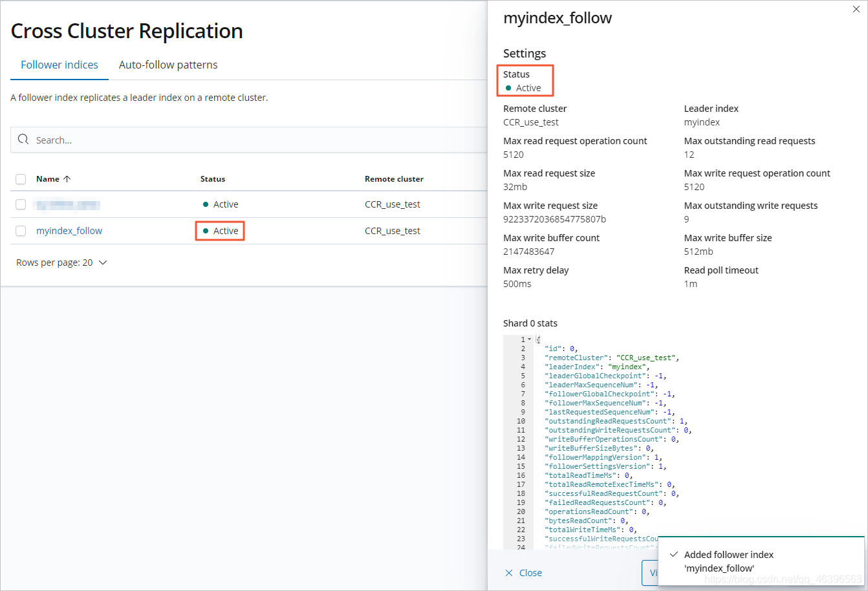Screen dimensions: 868x591
Task: Open the Rows per page dropdown
Action: click(61, 263)
